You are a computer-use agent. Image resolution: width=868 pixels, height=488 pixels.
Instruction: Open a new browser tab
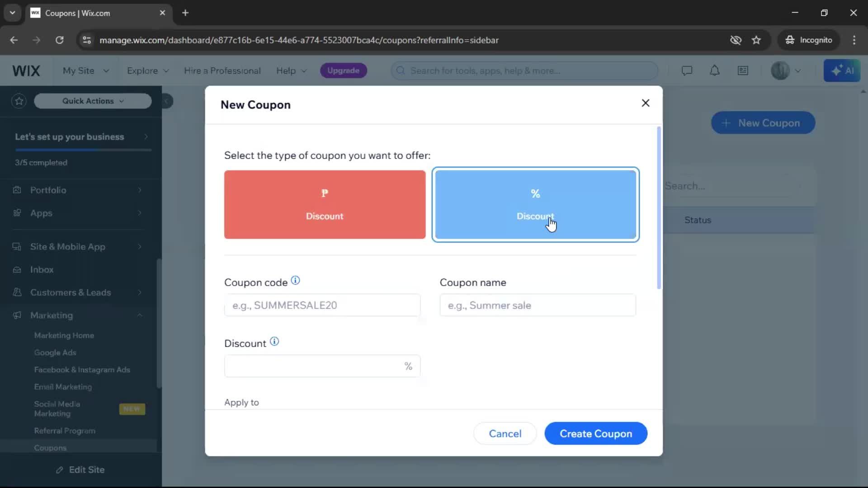[x=185, y=13]
